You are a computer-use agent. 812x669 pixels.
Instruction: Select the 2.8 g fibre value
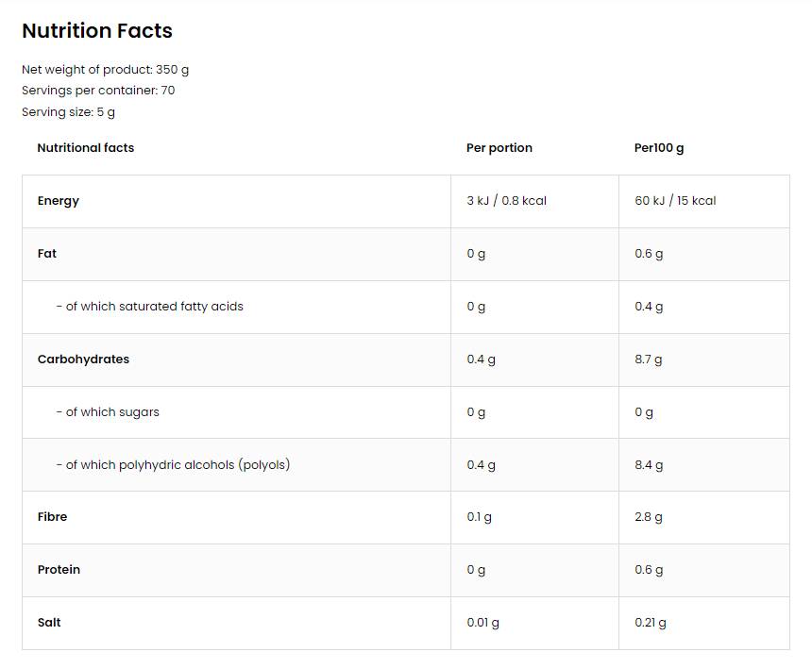[649, 517]
